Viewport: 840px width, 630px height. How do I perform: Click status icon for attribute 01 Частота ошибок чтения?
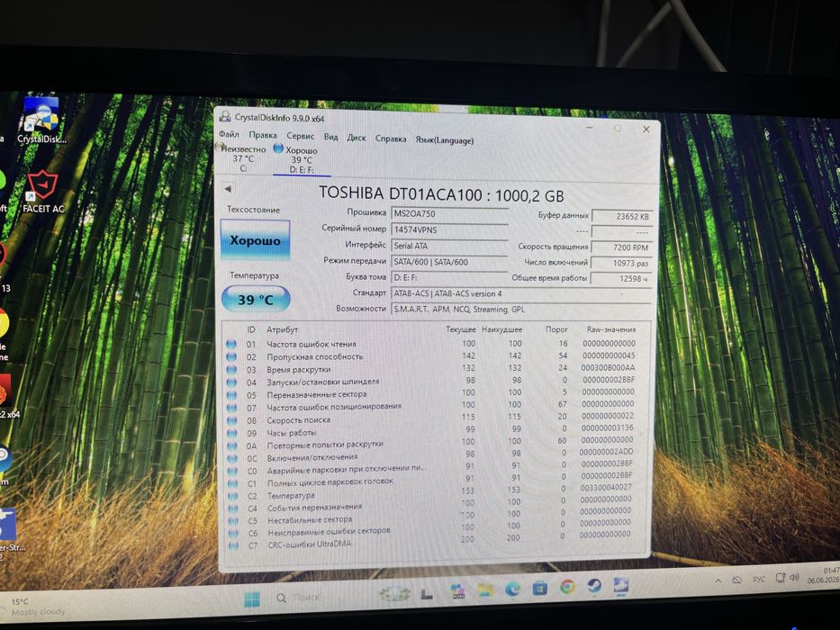[231, 344]
